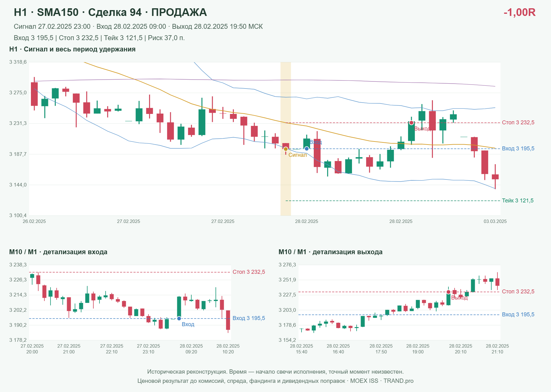Screen dimensions: 551x392
Task: Click the red Выход dot in exit detail chart
Action: tap(448, 292)
